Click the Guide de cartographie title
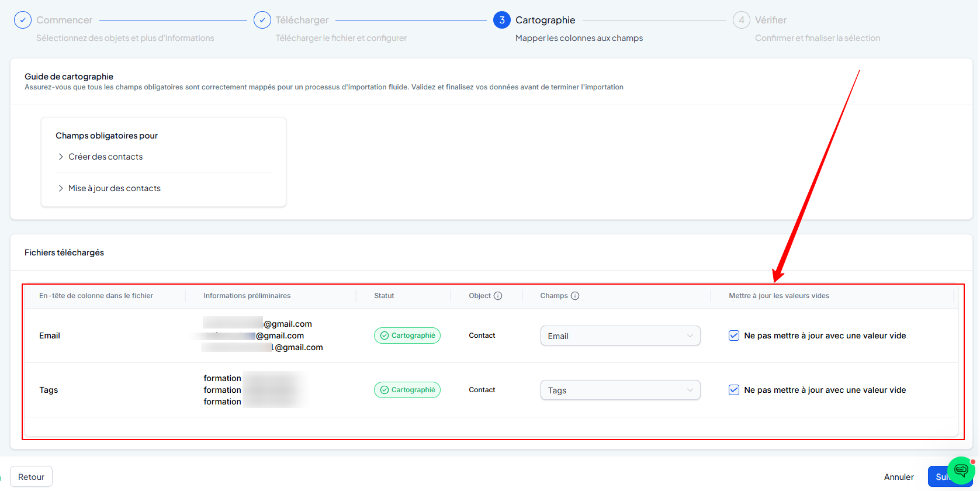 (x=69, y=77)
